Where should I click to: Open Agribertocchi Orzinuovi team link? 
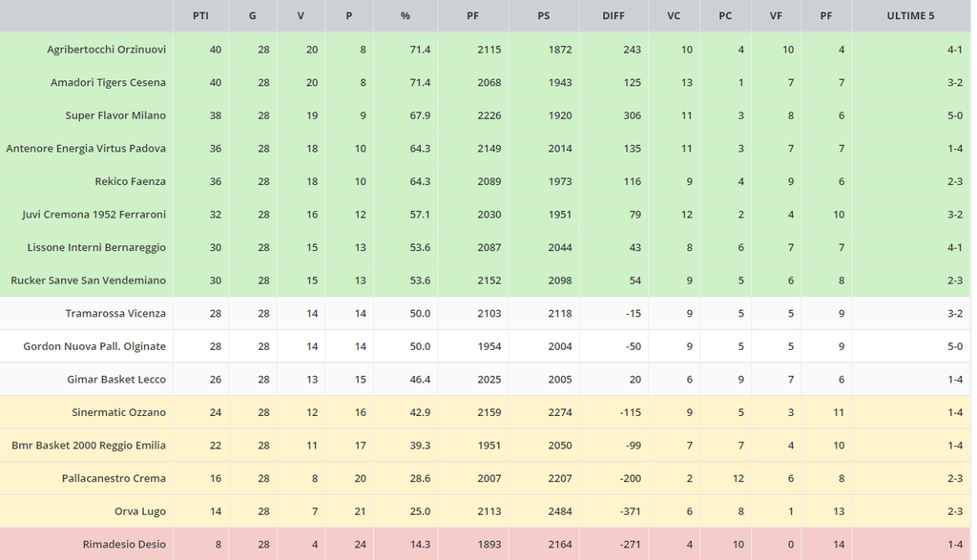(x=106, y=50)
